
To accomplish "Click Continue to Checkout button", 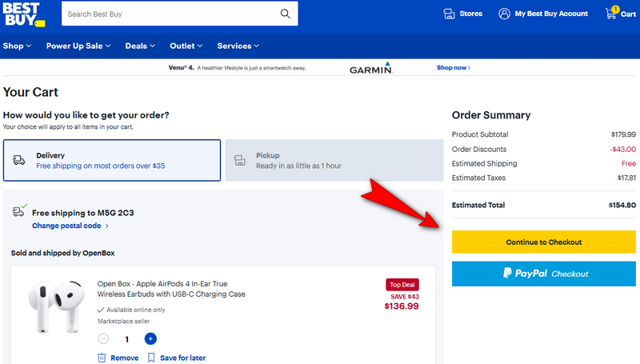I will coord(544,242).
